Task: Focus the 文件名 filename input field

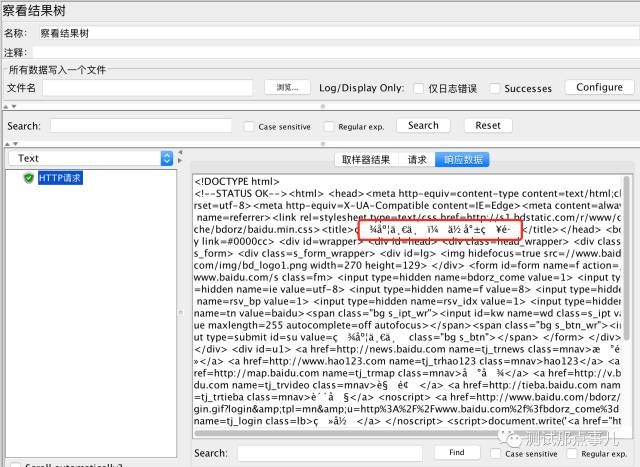Action: pos(147,88)
